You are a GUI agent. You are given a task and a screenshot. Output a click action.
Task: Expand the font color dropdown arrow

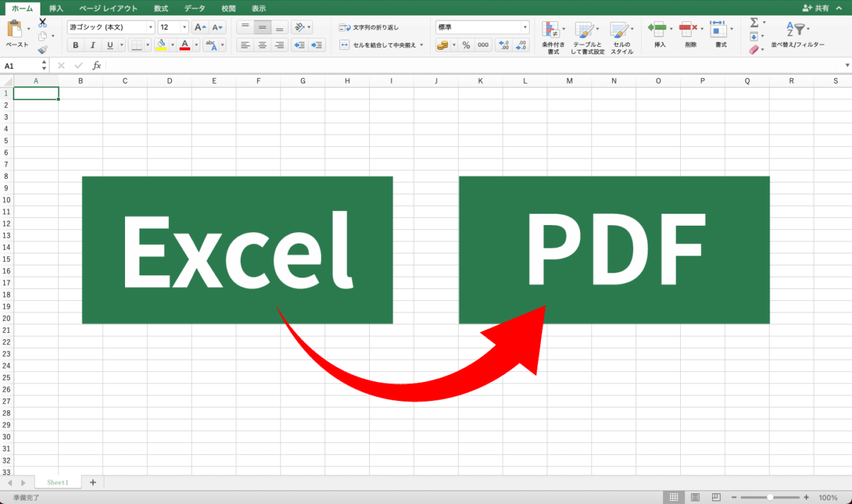coord(196,45)
